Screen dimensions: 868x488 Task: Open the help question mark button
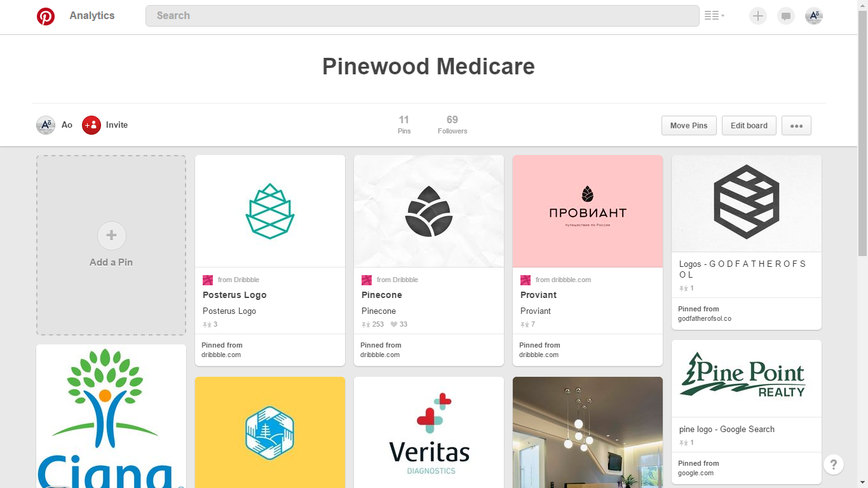[x=834, y=464]
